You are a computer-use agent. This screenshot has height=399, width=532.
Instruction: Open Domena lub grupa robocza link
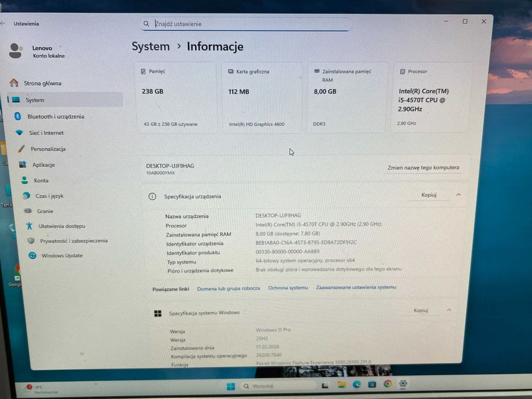(228, 288)
